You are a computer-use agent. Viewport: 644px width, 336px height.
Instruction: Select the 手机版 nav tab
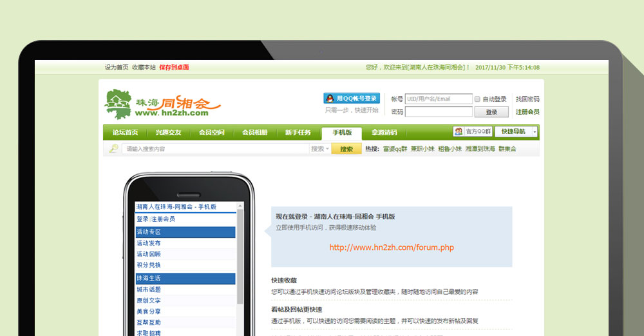click(x=342, y=133)
